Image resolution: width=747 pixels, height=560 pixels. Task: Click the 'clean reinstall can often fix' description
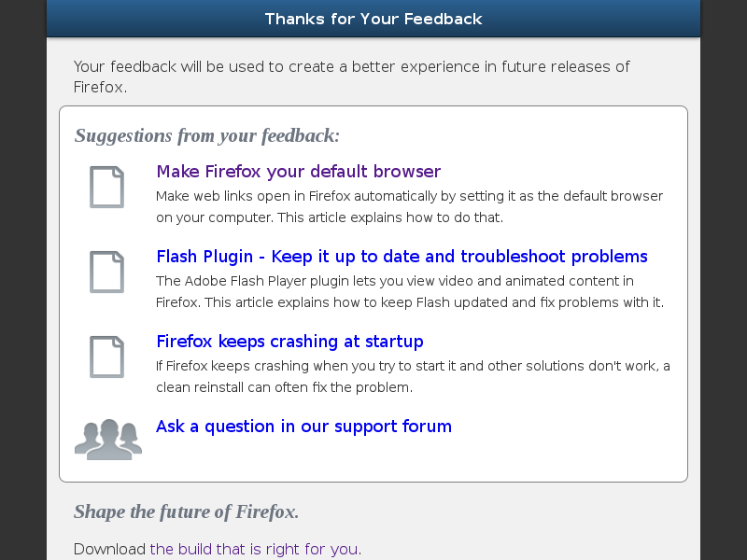point(413,377)
